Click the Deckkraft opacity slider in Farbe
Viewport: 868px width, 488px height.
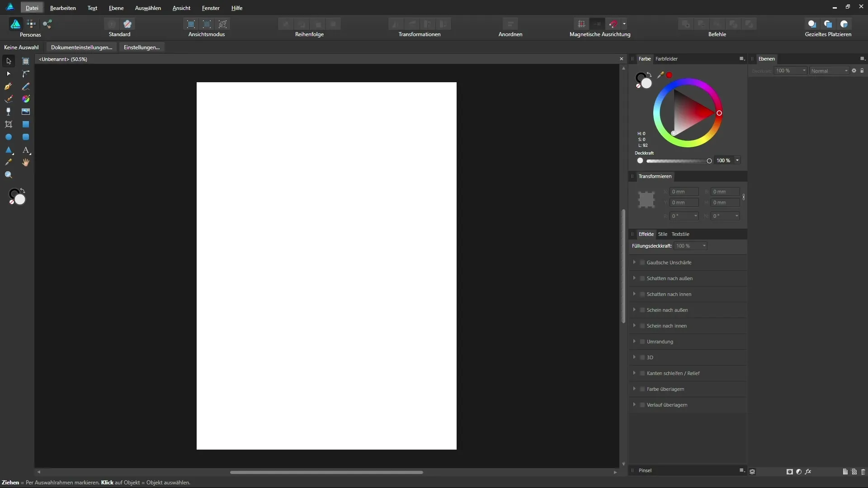click(x=678, y=161)
